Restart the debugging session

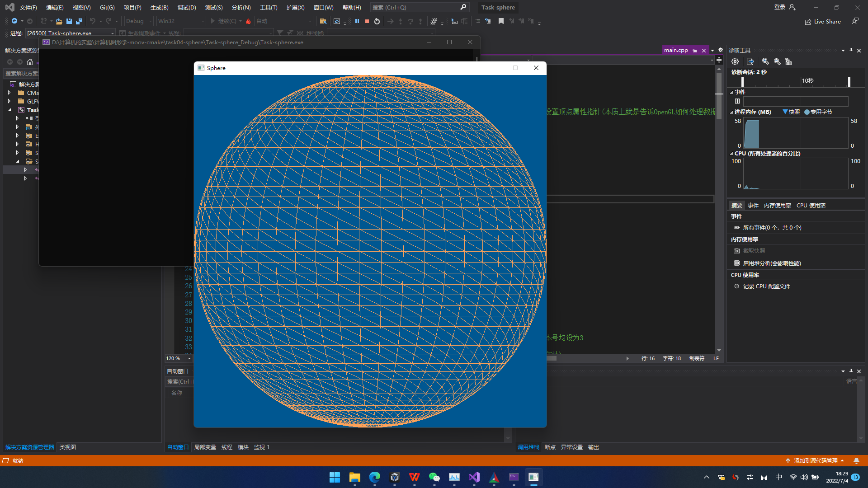coord(377,21)
